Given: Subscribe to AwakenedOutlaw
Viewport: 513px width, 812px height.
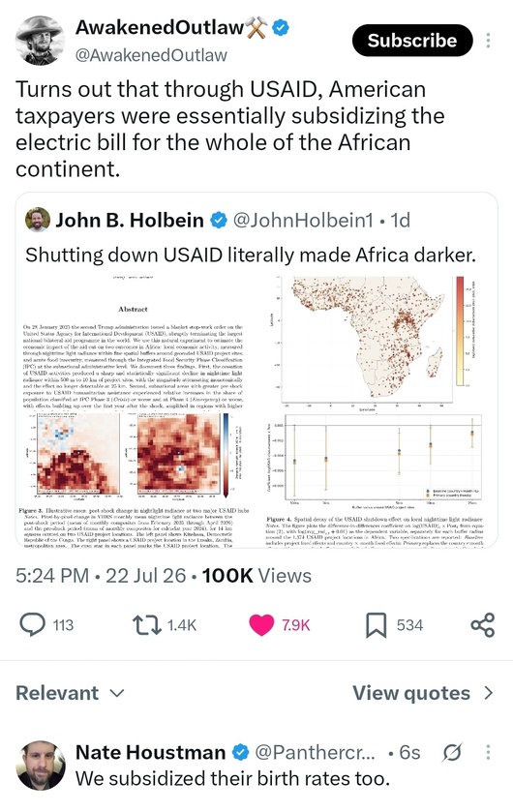Looking at the screenshot, I should coord(412,41).
